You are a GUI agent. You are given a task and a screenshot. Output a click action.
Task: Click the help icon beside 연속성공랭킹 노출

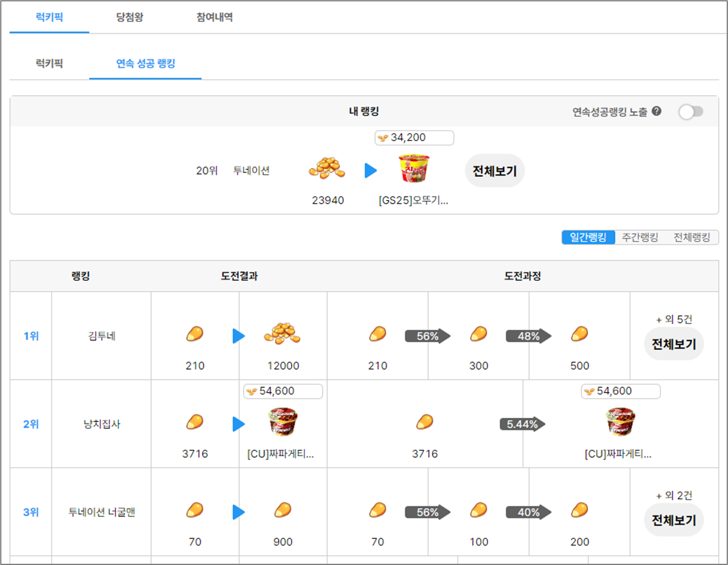point(657,112)
